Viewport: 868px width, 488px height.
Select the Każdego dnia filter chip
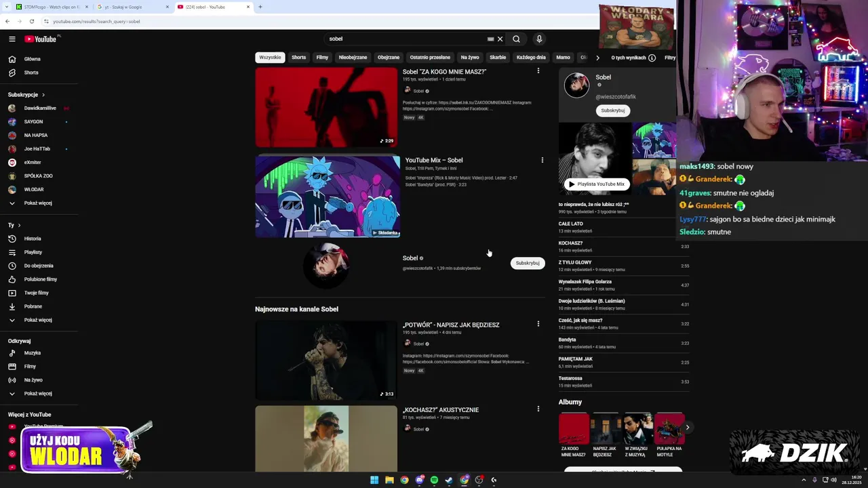tap(531, 58)
